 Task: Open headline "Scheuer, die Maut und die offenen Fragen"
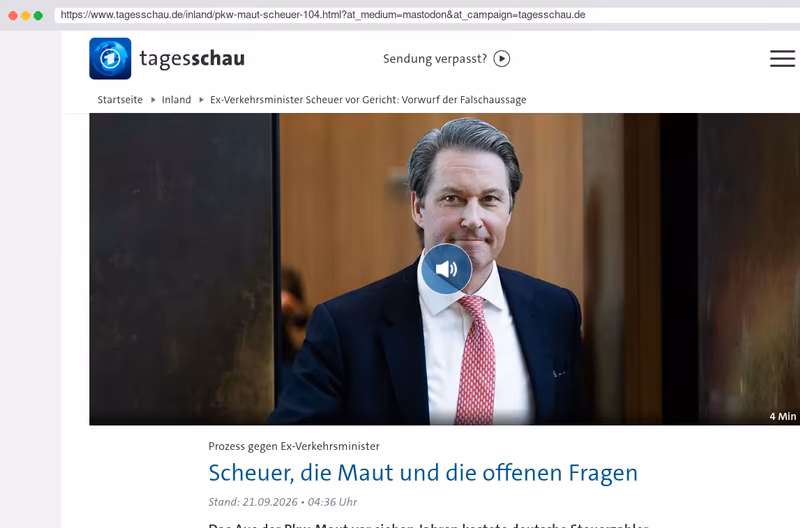click(x=423, y=473)
